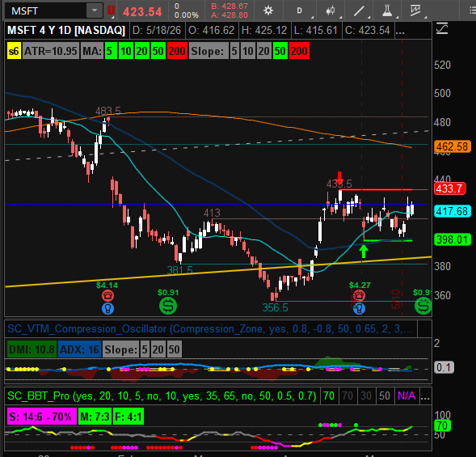Screen dimensions: 476x457
Task: Open studies flask icon
Action: tap(387, 11)
